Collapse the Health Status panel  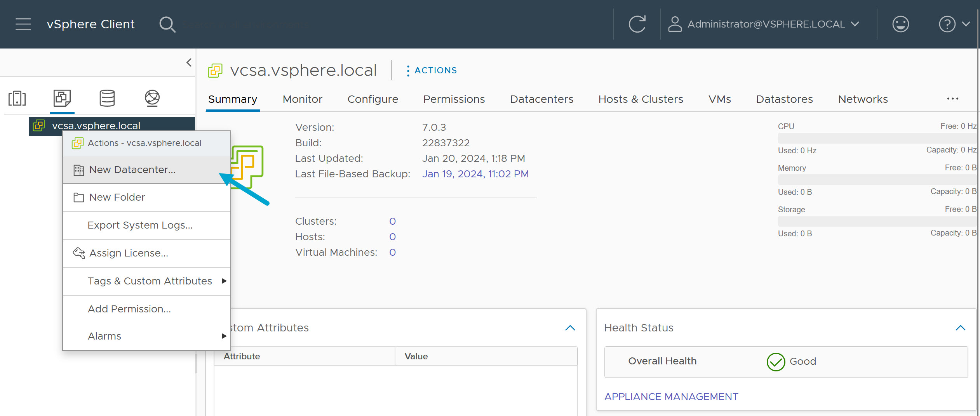click(961, 328)
